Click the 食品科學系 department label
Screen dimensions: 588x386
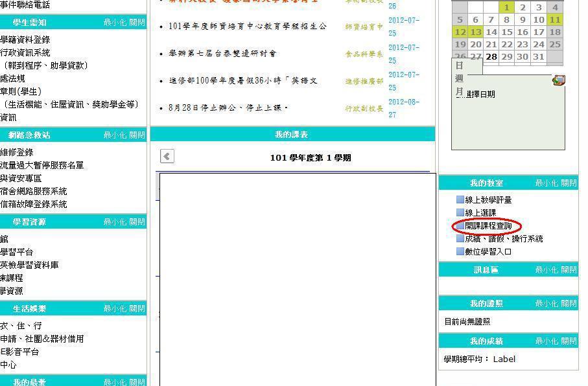[x=364, y=54]
